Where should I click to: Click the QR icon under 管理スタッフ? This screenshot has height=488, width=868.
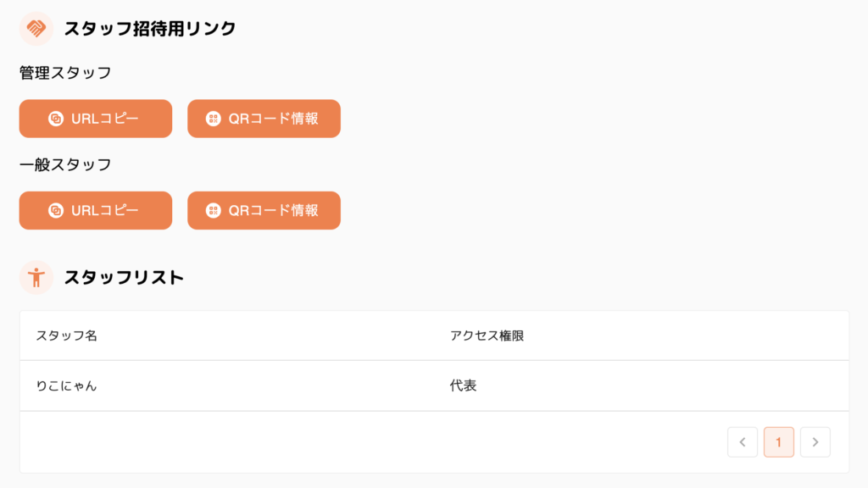[x=213, y=119]
